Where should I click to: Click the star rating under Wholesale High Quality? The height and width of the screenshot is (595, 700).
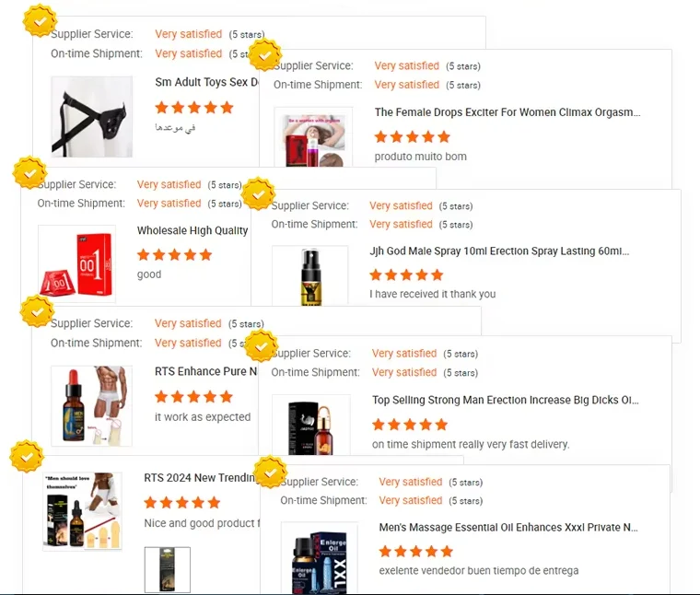[x=175, y=255]
